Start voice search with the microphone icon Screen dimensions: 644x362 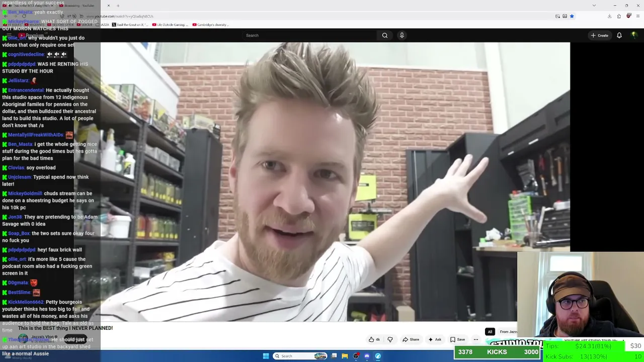[402, 35]
